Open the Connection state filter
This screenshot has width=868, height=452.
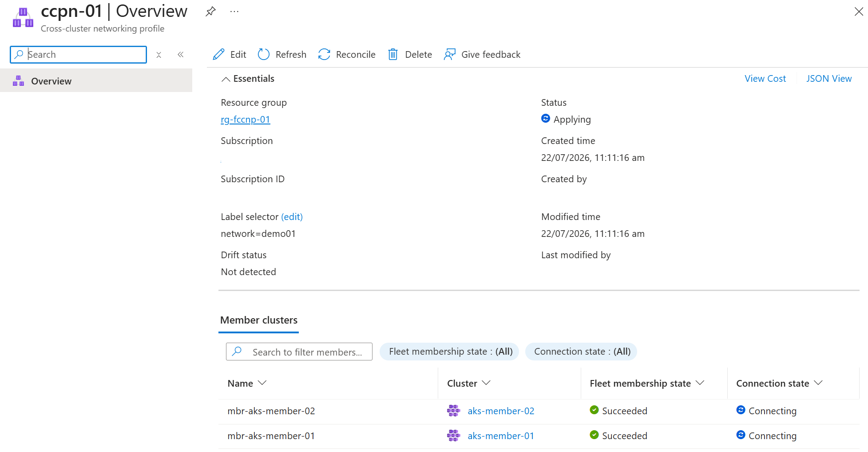click(581, 352)
